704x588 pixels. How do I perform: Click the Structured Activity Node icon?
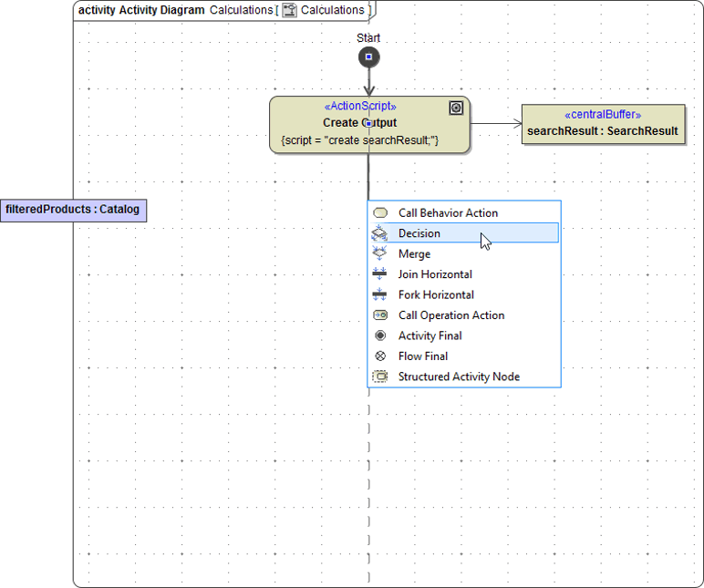(x=380, y=377)
